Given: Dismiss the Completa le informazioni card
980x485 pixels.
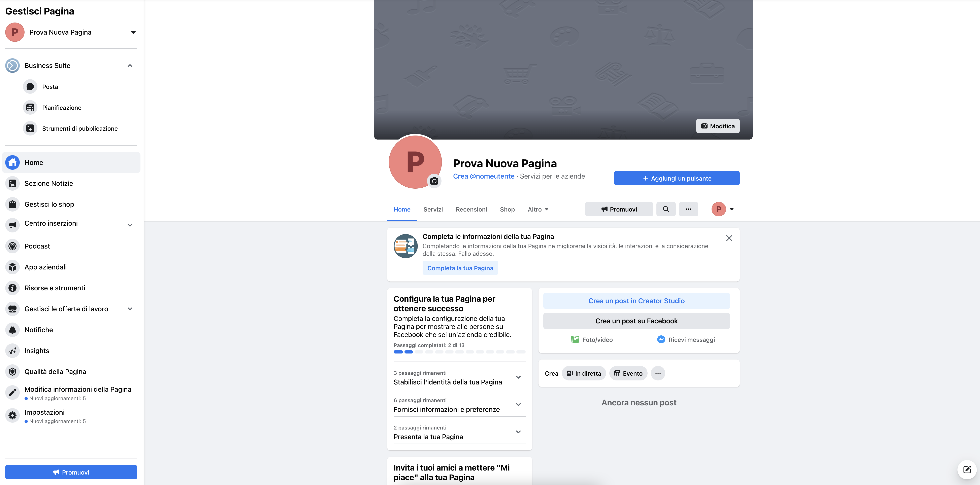Looking at the screenshot, I should pos(729,238).
